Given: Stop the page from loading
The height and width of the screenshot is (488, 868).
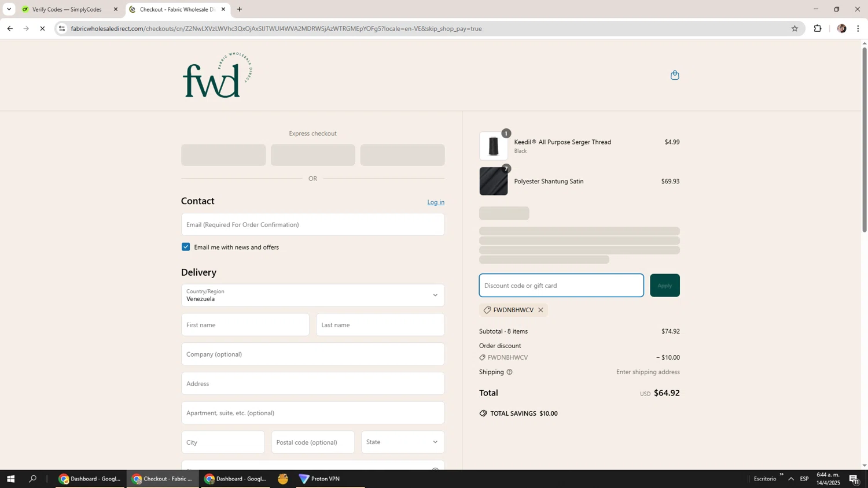Looking at the screenshot, I should (x=42, y=28).
